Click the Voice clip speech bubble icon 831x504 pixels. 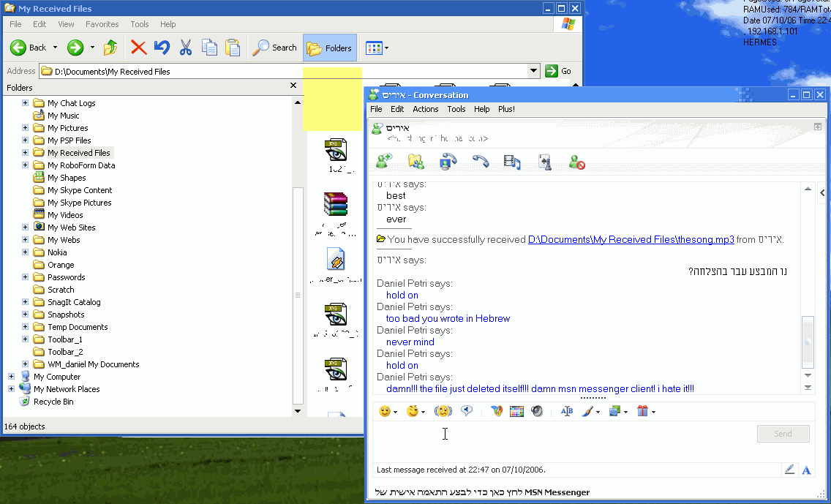(467, 410)
